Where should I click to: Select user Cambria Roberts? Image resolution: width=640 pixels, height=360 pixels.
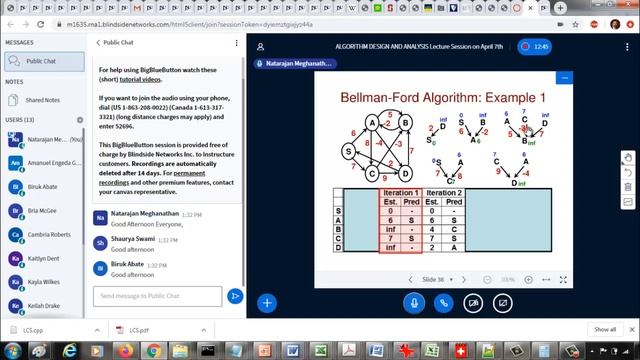44,235
